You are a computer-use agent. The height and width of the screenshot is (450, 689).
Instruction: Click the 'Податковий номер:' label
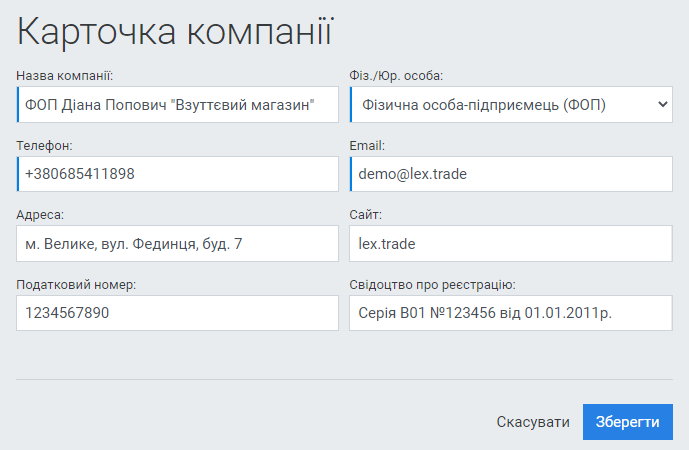tap(76, 285)
